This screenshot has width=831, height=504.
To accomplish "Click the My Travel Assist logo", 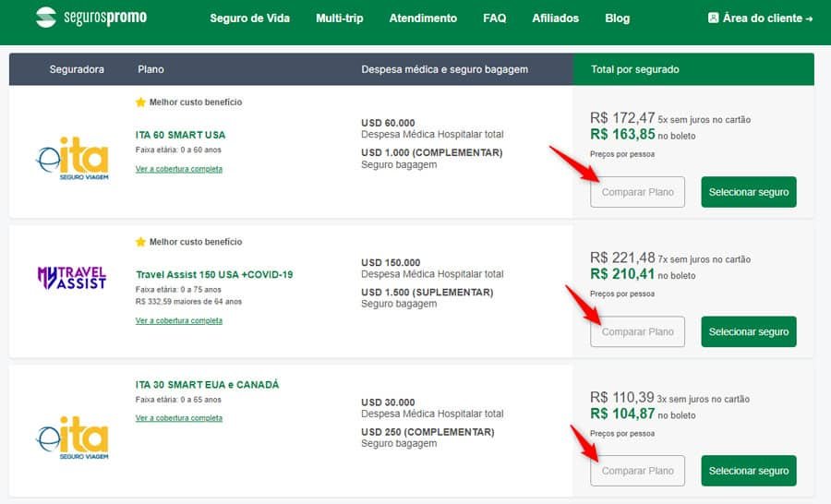I will click(x=71, y=278).
